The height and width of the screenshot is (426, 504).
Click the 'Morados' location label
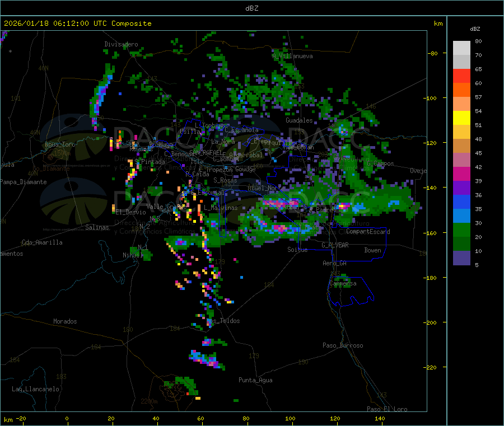(65, 321)
